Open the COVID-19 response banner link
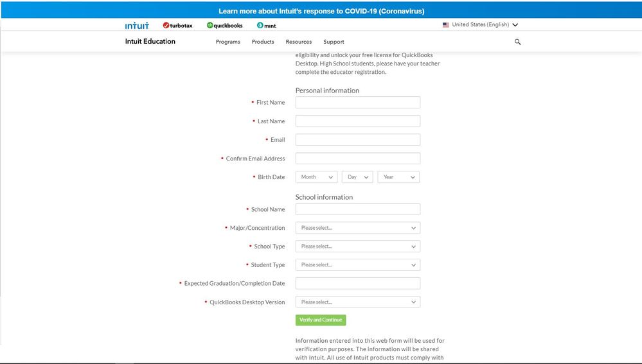This screenshot has height=364, width=642. coord(321,11)
